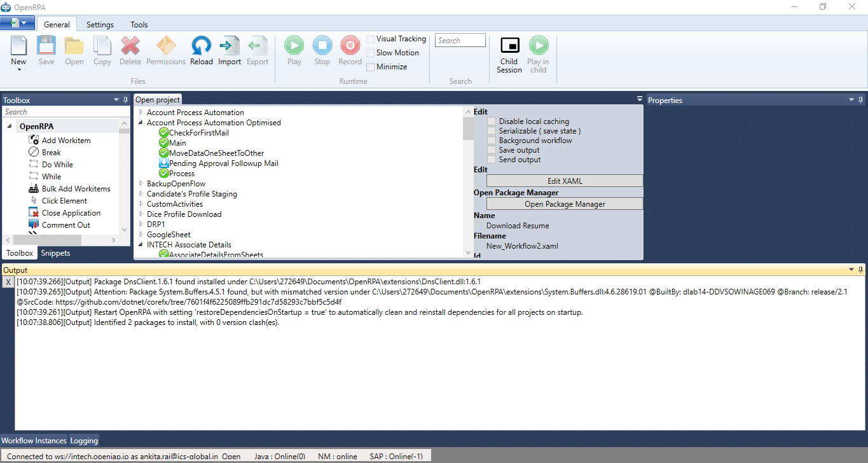Open the Snippets tab

[x=55, y=253]
